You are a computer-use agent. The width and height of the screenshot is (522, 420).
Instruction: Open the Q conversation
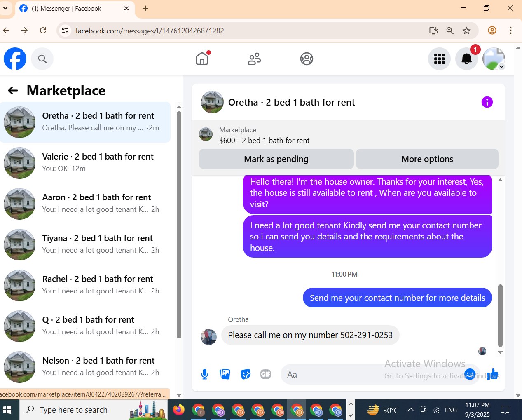(85, 326)
